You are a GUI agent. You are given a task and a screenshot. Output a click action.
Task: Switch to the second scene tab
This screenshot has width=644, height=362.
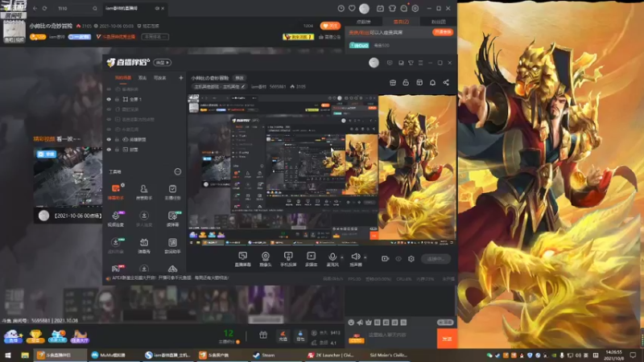142,77
